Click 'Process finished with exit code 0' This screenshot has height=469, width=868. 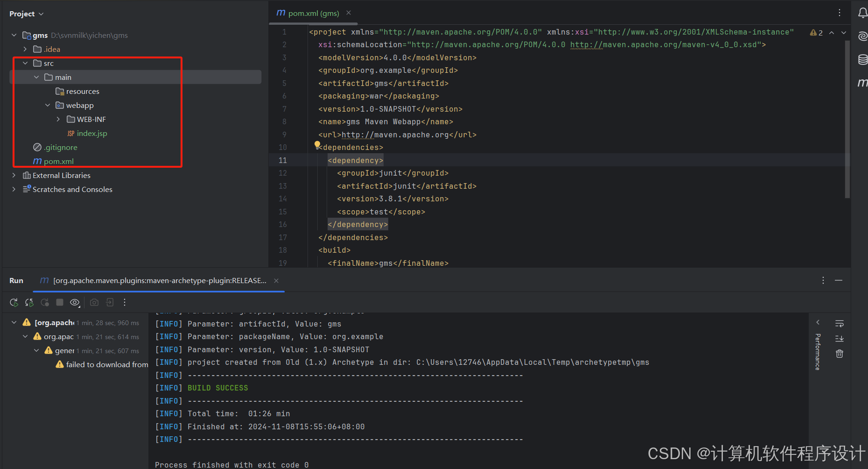(x=232, y=465)
